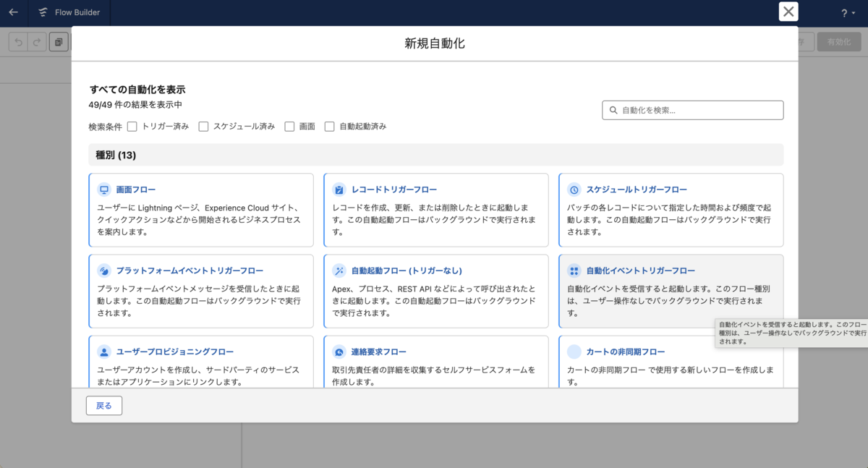This screenshot has width=868, height=468.
Task: Click the 連絡要求フロー icon
Action: pyautogui.click(x=339, y=352)
